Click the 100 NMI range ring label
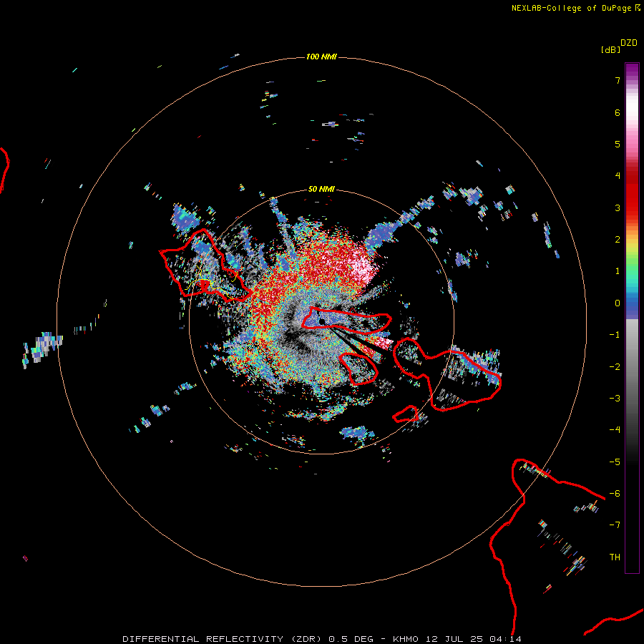This screenshot has height=644, width=644. click(321, 57)
